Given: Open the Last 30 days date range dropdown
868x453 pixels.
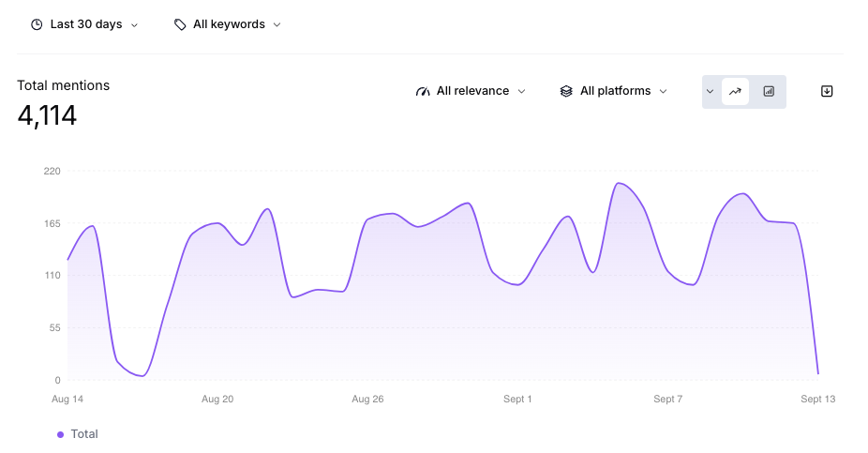Looking at the screenshot, I should point(85,24).
